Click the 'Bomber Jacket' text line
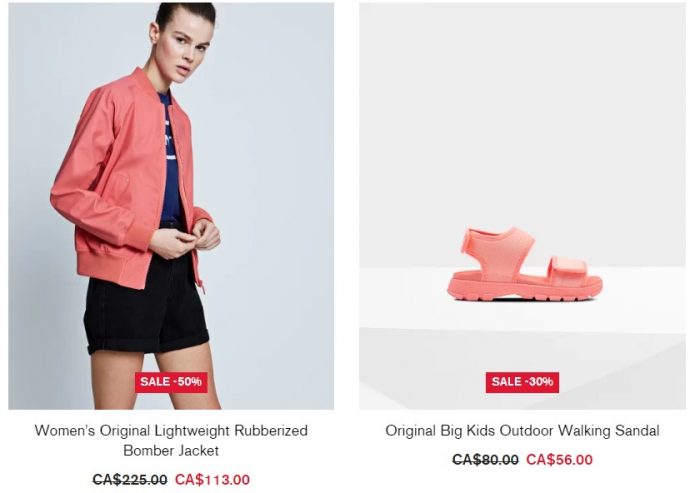The image size is (700, 493). coord(171,450)
